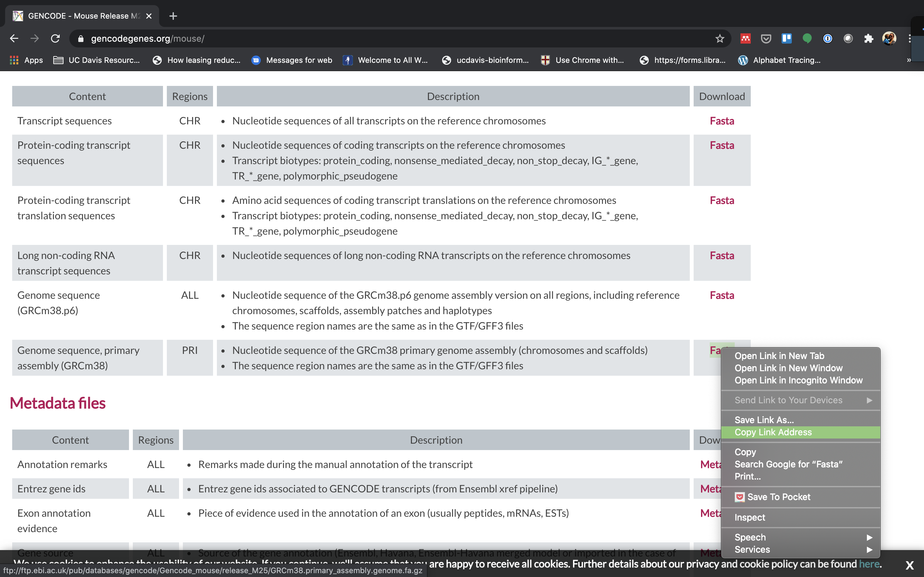Click the browser profile avatar icon
This screenshot has width=924, height=577.
pyautogui.click(x=890, y=38)
